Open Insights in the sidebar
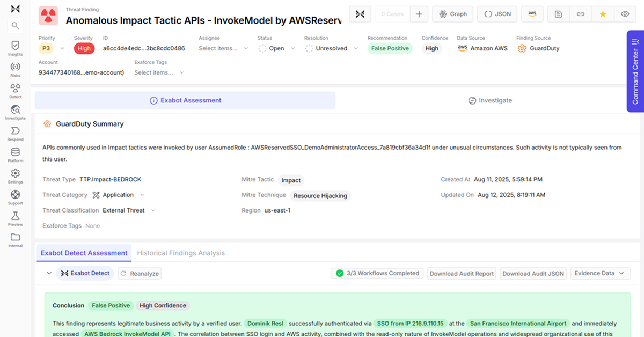Image resolution: width=644 pixels, height=337 pixels. click(x=15, y=48)
